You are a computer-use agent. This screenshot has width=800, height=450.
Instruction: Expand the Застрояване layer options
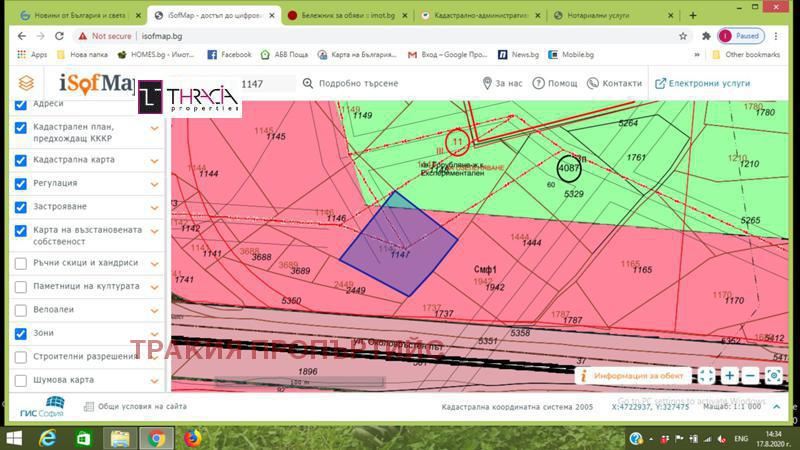[154, 208]
